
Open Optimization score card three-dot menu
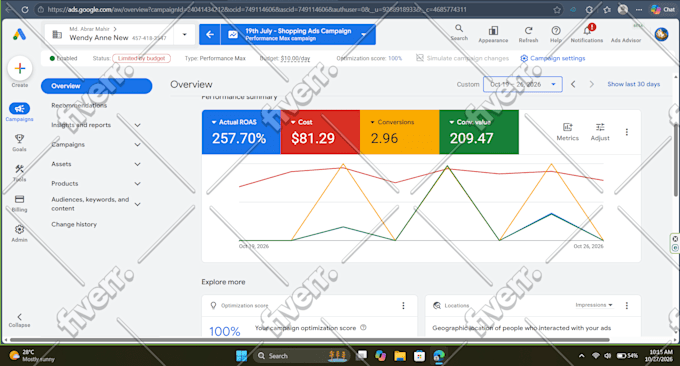pyautogui.click(x=403, y=306)
